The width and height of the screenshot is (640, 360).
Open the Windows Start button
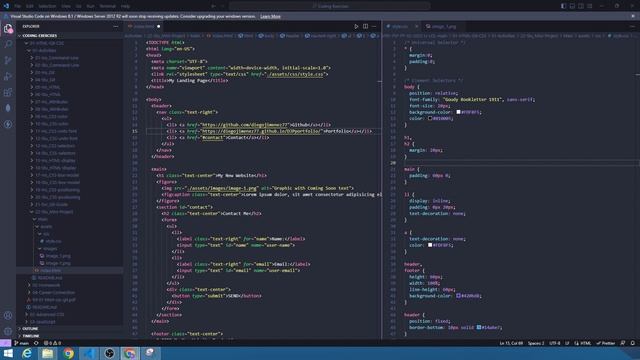point(8,353)
